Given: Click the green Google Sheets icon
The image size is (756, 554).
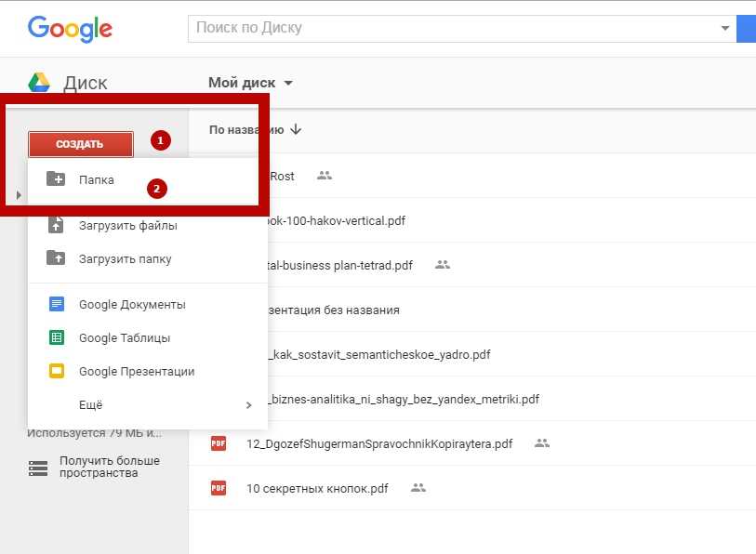Looking at the screenshot, I should pyautogui.click(x=57, y=337).
